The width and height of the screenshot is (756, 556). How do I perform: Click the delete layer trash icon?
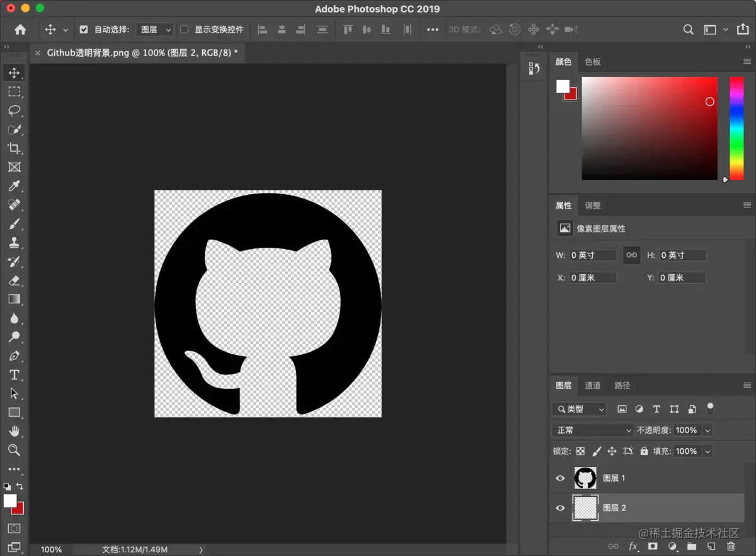(731, 547)
